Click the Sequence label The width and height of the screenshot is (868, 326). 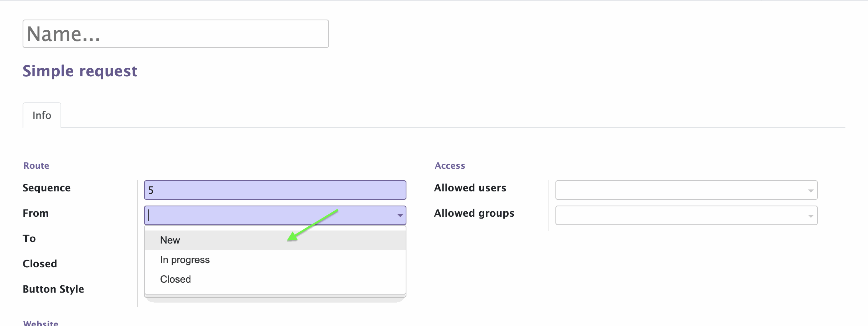46,188
